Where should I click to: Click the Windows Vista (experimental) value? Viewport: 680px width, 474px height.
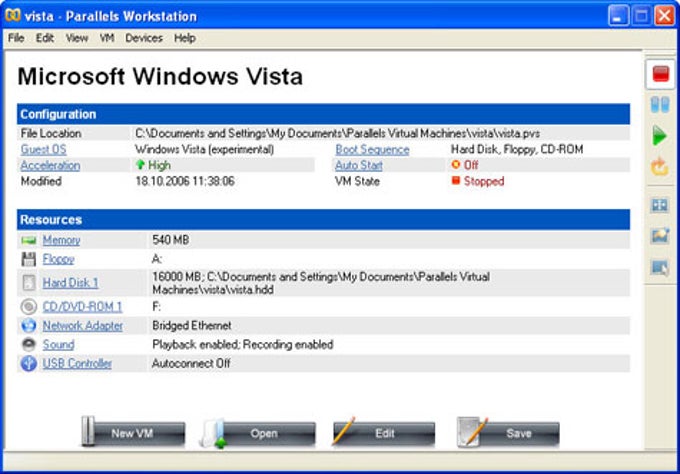point(204,150)
